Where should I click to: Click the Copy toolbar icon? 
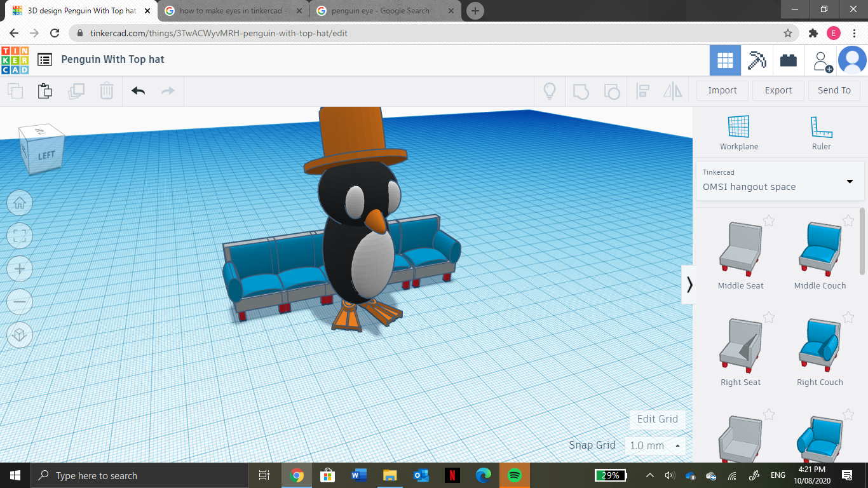click(x=15, y=91)
